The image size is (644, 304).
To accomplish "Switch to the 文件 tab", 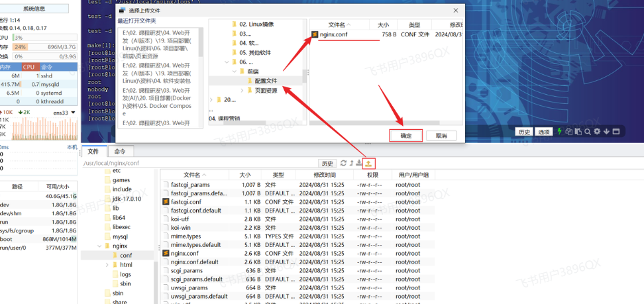I will pos(93,152).
